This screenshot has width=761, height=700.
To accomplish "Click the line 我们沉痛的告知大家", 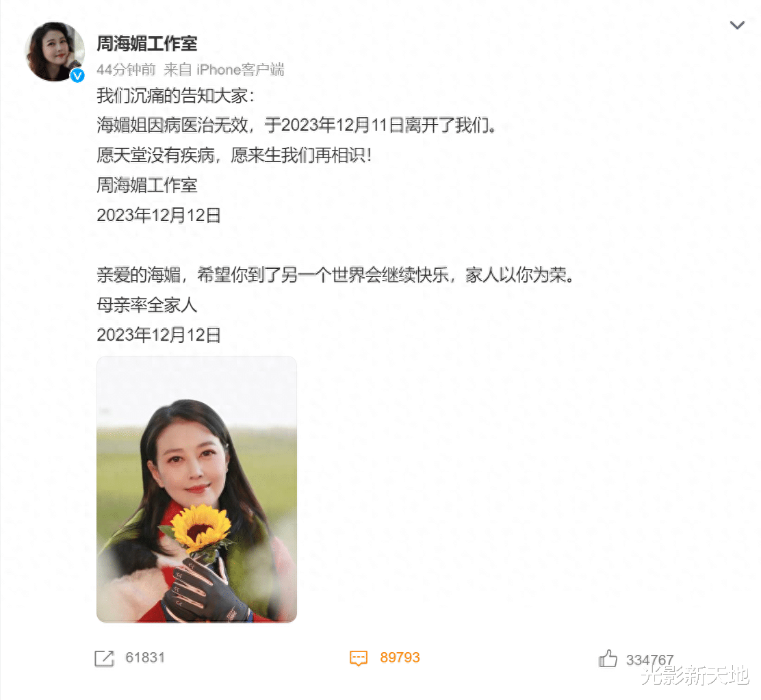I will (175, 96).
